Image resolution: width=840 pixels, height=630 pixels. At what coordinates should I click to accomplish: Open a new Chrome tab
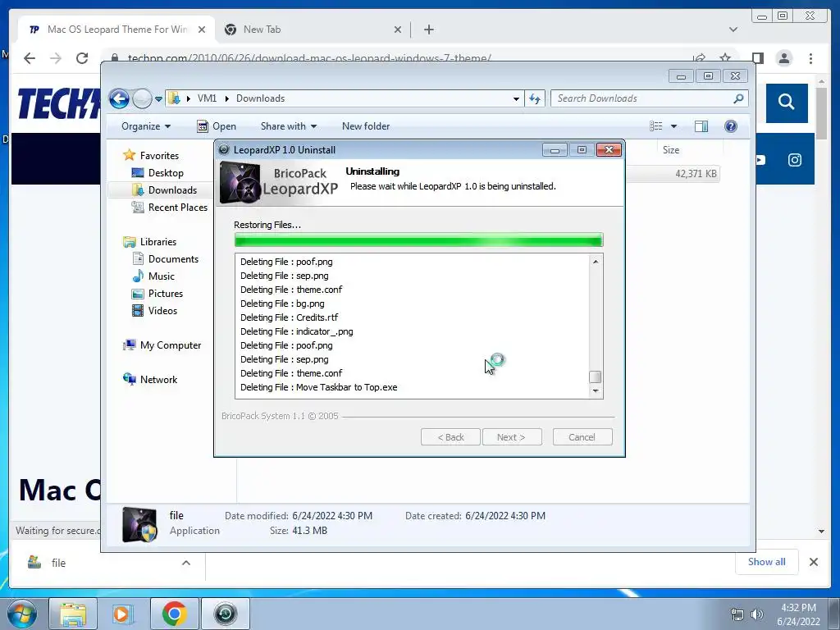(x=428, y=30)
